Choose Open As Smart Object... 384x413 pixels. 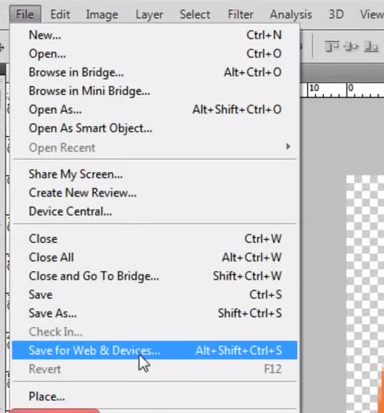coord(155,128)
